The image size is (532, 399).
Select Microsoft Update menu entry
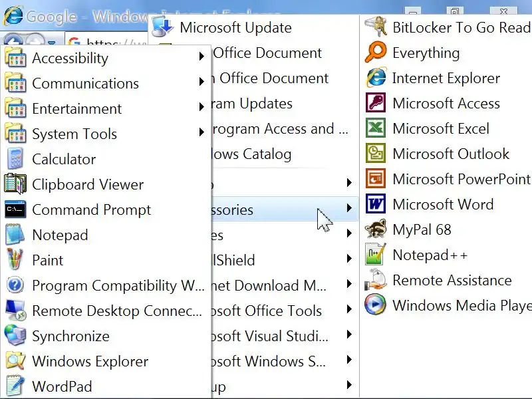coord(235,27)
